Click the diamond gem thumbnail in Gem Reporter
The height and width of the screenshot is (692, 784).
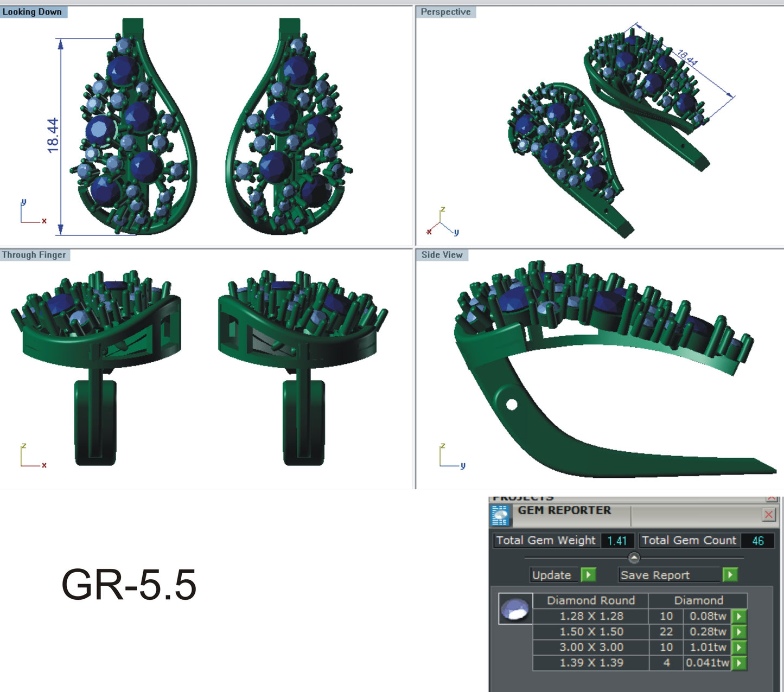tap(515, 608)
